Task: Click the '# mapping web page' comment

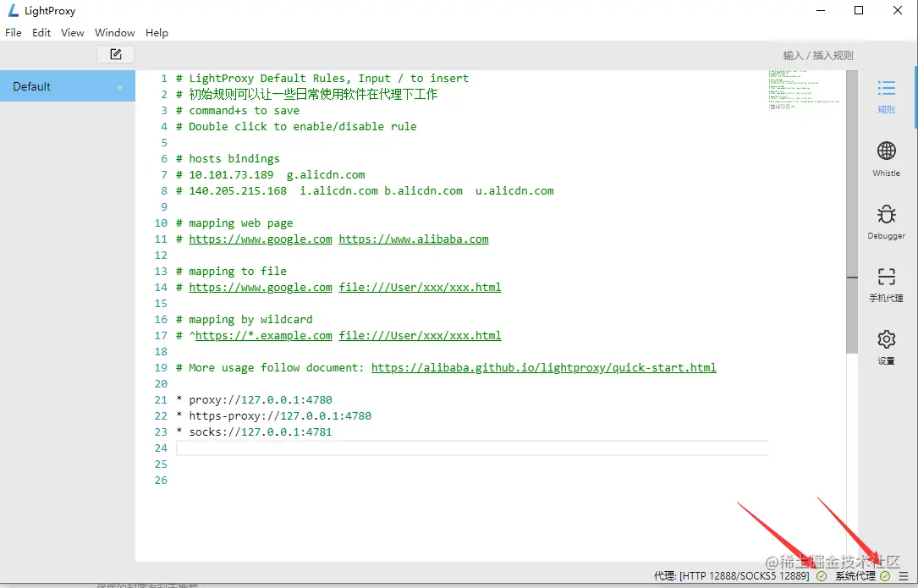Action: pyautogui.click(x=234, y=223)
